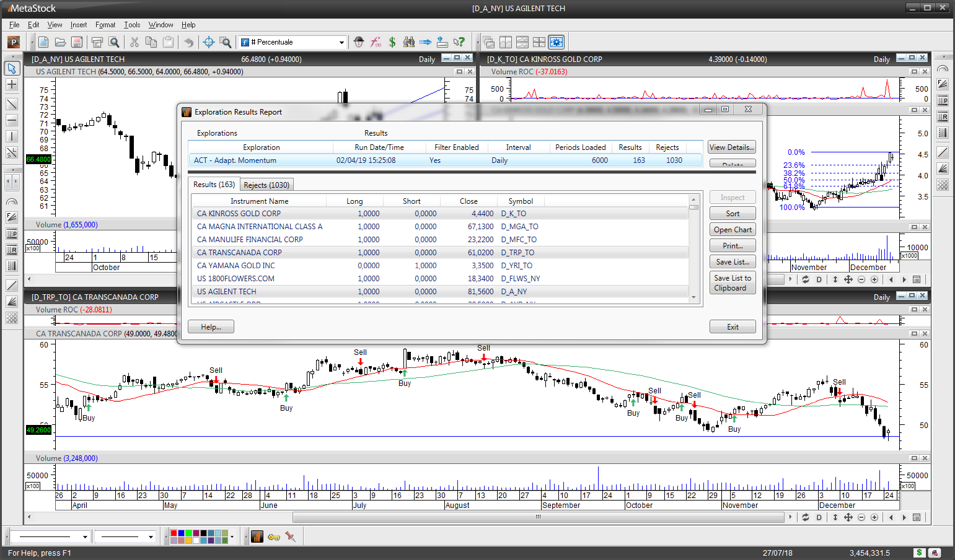The height and width of the screenshot is (560, 955).
Task: Click the Print button in report dialog
Action: click(733, 246)
